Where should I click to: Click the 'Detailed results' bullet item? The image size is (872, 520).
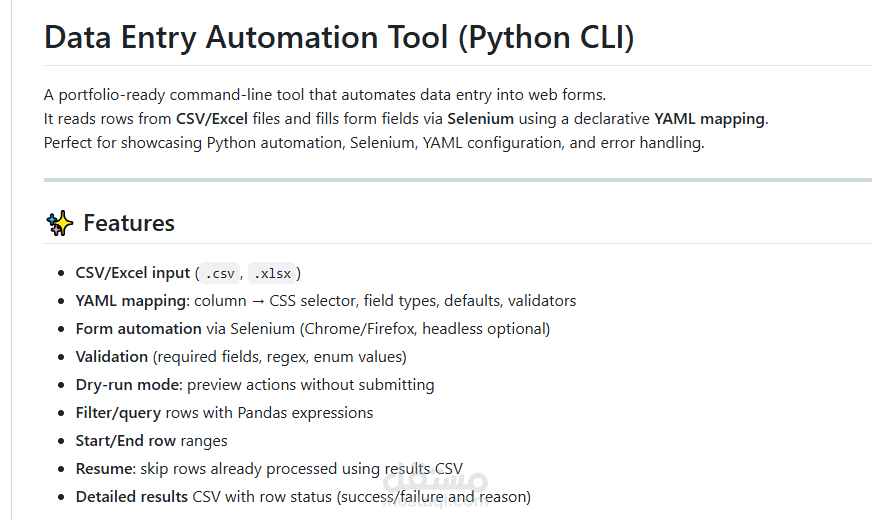pyautogui.click(x=303, y=497)
